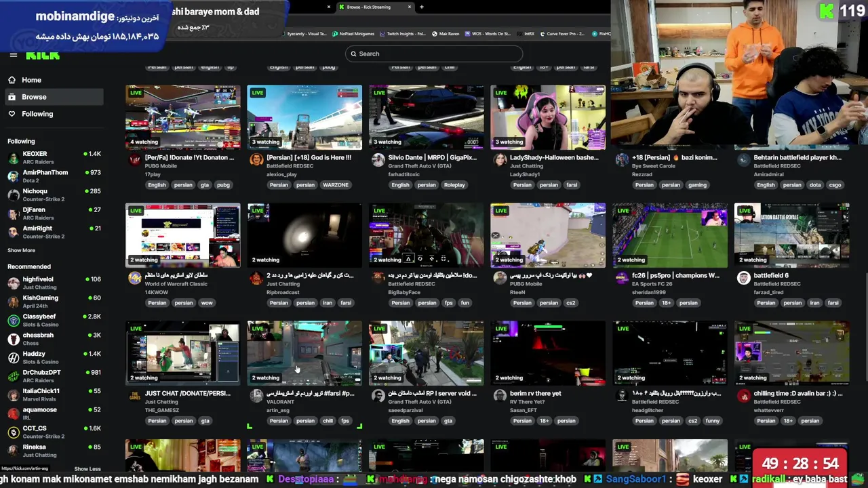The image size is (868, 488).
Task: Click the whattevverr streamer avatar
Action: [744, 395]
